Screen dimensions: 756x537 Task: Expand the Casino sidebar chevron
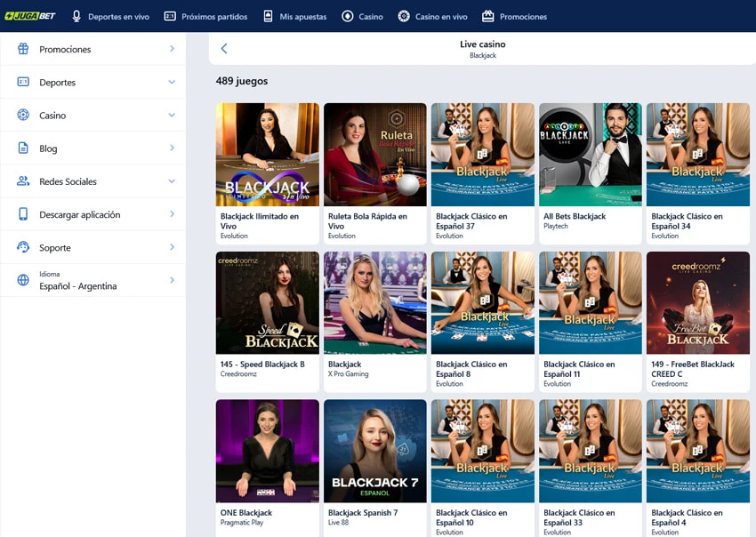(172, 115)
